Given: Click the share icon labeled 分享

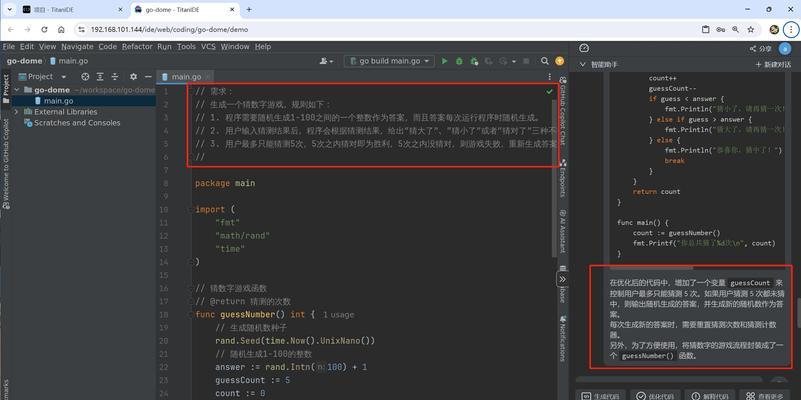Looking at the screenshot, I should 760,49.
